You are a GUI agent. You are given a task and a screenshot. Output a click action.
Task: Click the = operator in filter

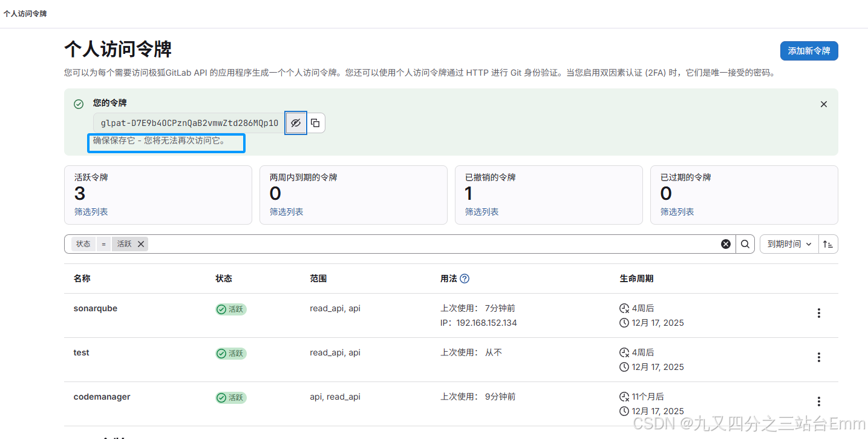[103, 244]
